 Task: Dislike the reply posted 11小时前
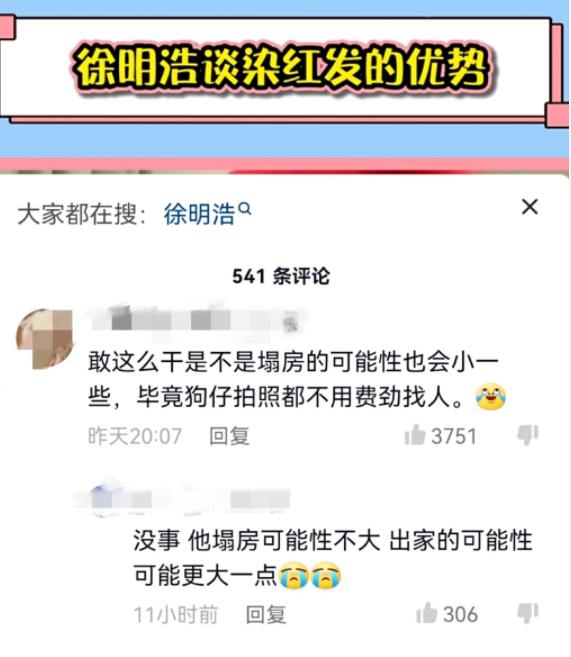[528, 613]
